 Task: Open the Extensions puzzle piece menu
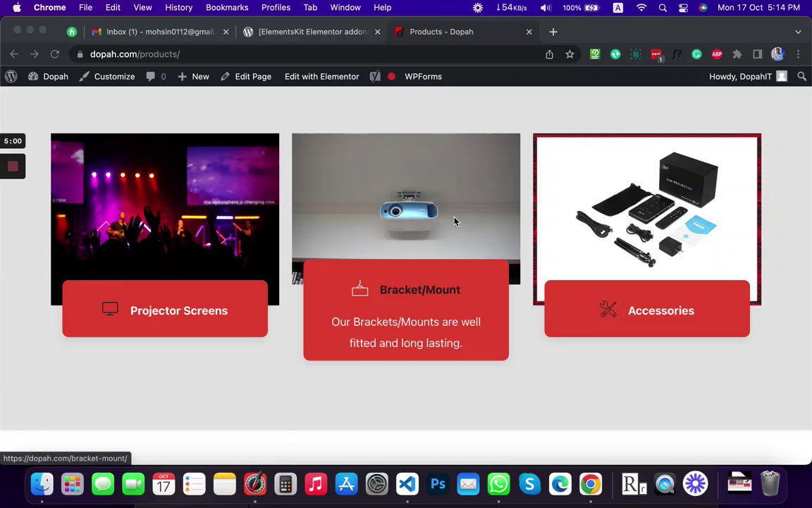(x=737, y=54)
